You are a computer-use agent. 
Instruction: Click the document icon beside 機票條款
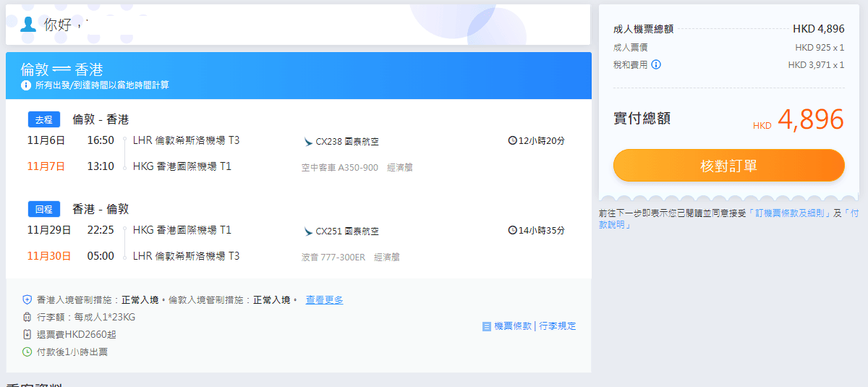click(487, 326)
